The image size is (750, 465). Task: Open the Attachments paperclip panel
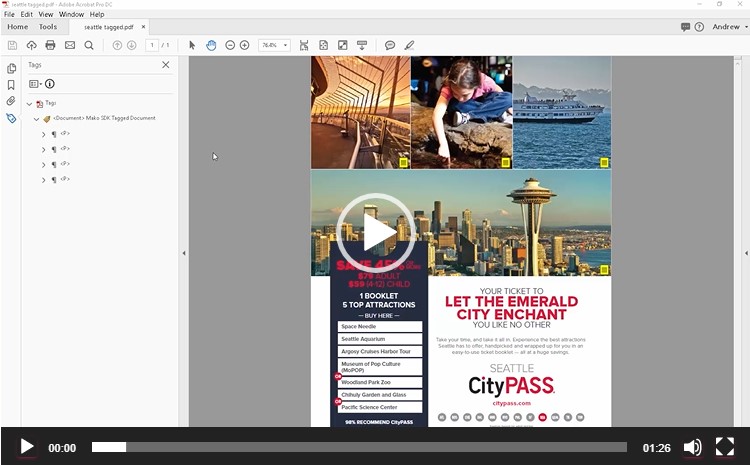[11, 101]
